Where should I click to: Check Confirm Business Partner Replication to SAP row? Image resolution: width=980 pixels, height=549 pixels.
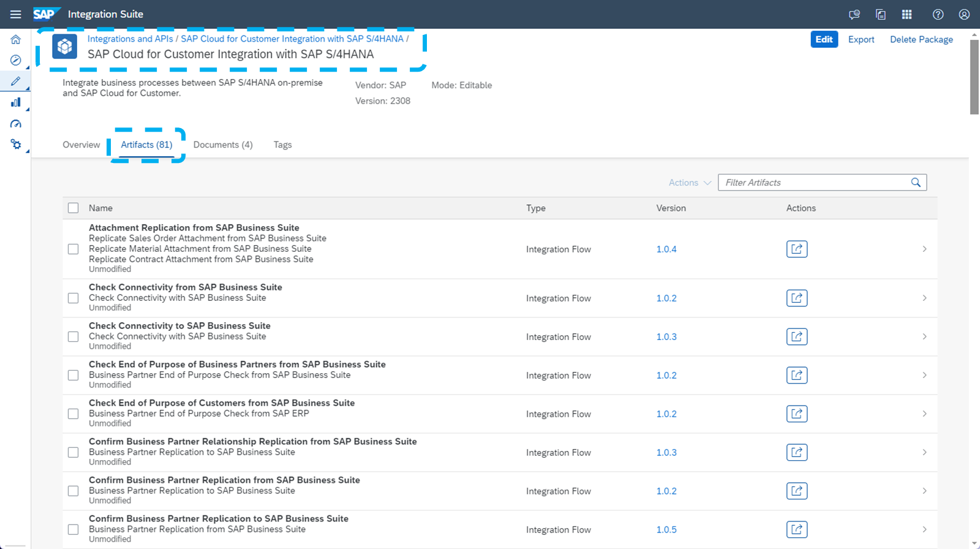click(73, 530)
